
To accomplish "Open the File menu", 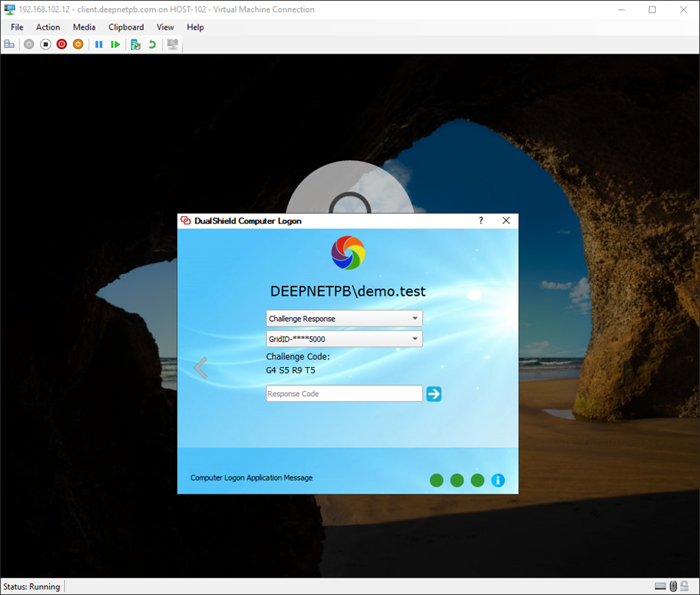I will point(17,28).
